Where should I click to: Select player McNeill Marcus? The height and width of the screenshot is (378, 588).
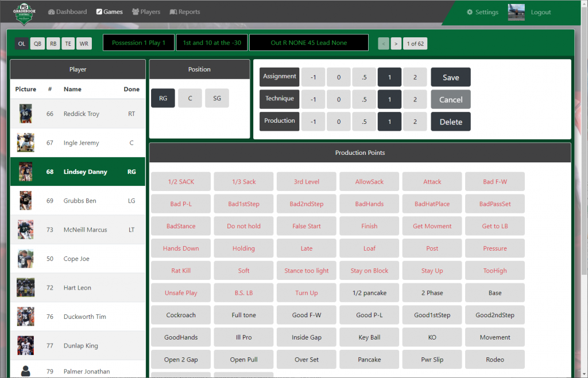coord(78,229)
